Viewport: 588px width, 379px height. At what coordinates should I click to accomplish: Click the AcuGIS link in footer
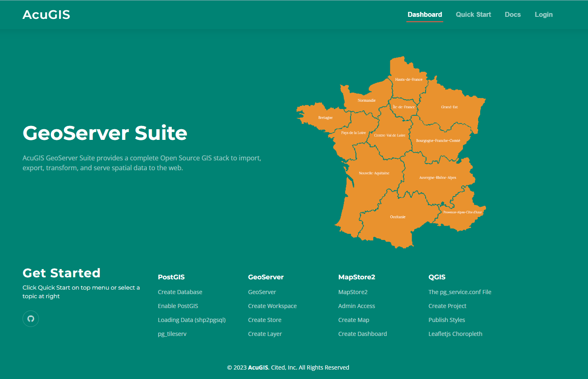point(259,368)
